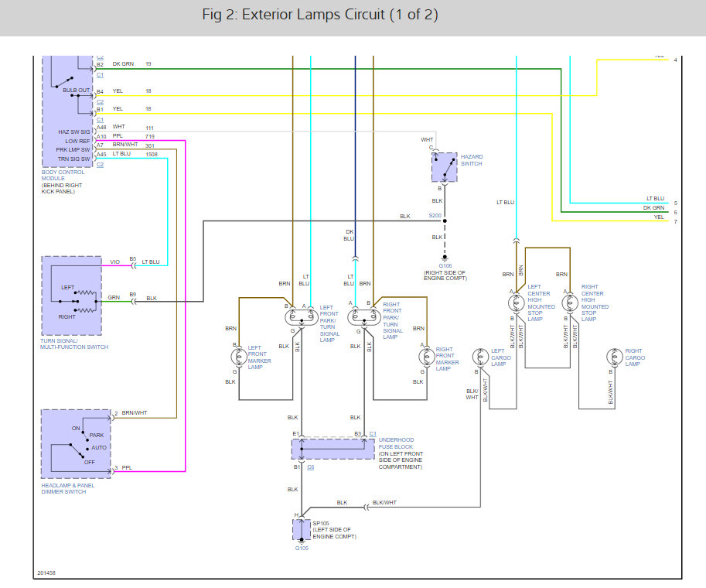The width and height of the screenshot is (706, 588).
Task: Click the LOW REF pin label
Action: 77,141
